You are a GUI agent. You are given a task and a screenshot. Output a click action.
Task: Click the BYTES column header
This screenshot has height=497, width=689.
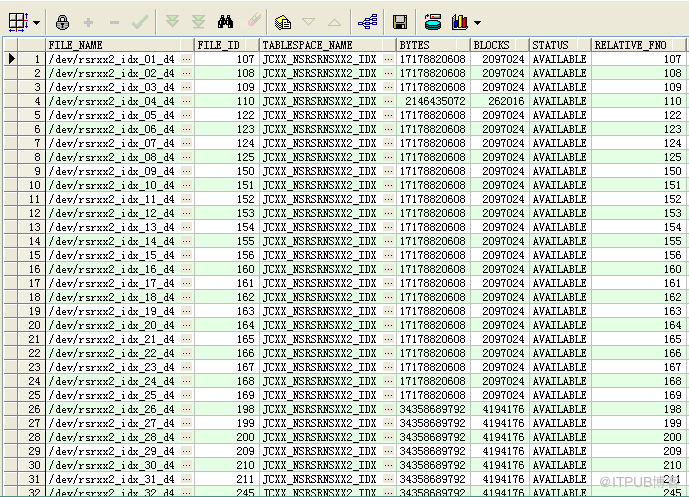coord(433,45)
